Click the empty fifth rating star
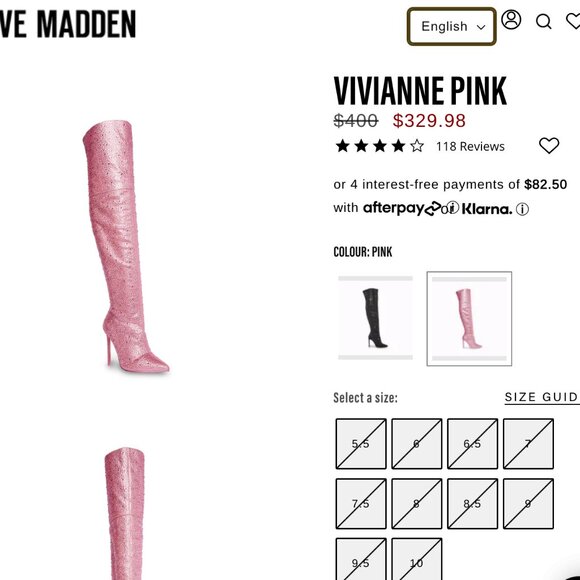 417,146
